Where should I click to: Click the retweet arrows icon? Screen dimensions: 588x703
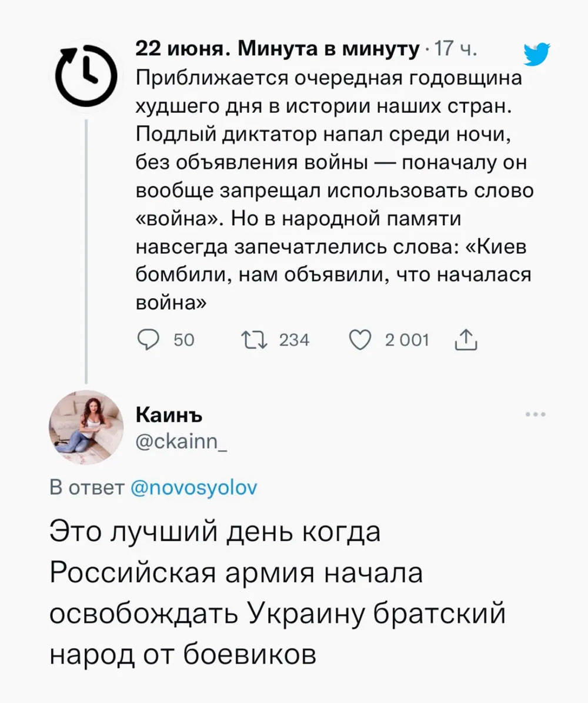click(x=253, y=340)
